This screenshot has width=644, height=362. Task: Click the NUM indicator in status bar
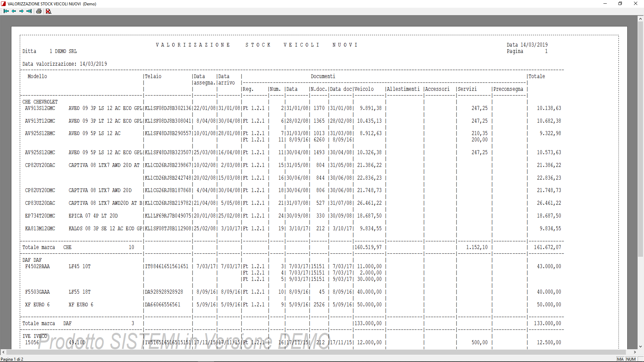click(x=631, y=359)
